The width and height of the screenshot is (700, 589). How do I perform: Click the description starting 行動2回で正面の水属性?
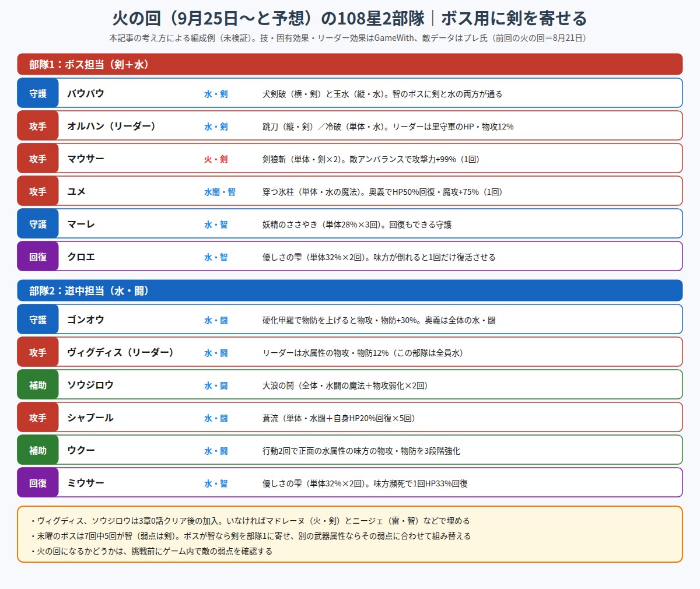pos(361,451)
